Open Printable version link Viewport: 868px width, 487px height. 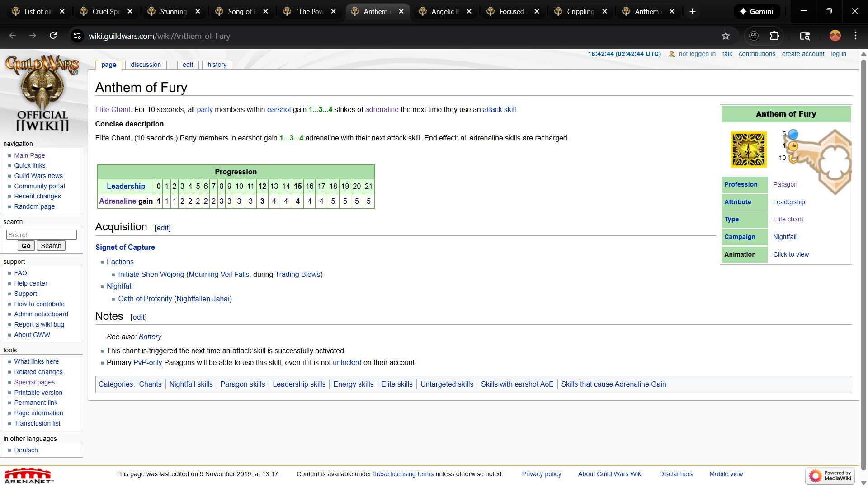38,393
